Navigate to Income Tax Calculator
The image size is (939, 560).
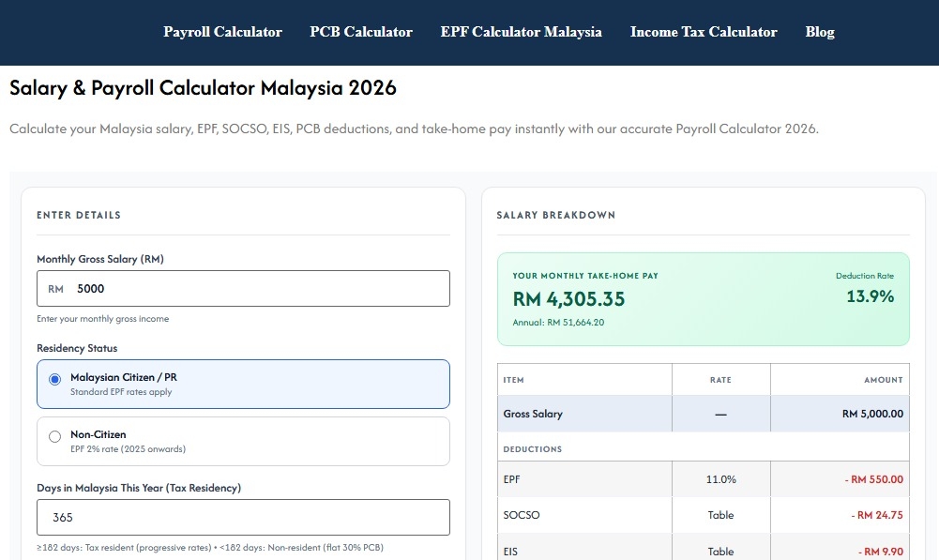pyautogui.click(x=703, y=32)
